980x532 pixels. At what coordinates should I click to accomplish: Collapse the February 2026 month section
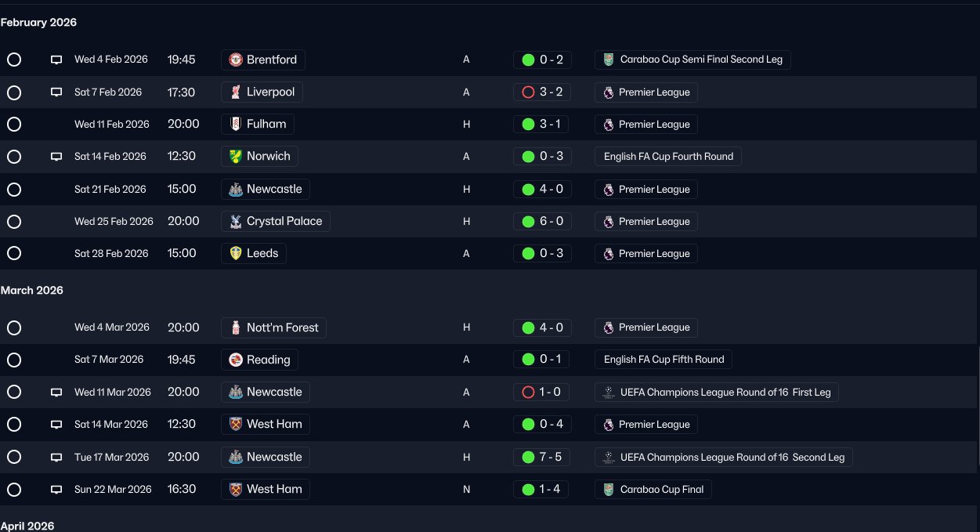[38, 22]
